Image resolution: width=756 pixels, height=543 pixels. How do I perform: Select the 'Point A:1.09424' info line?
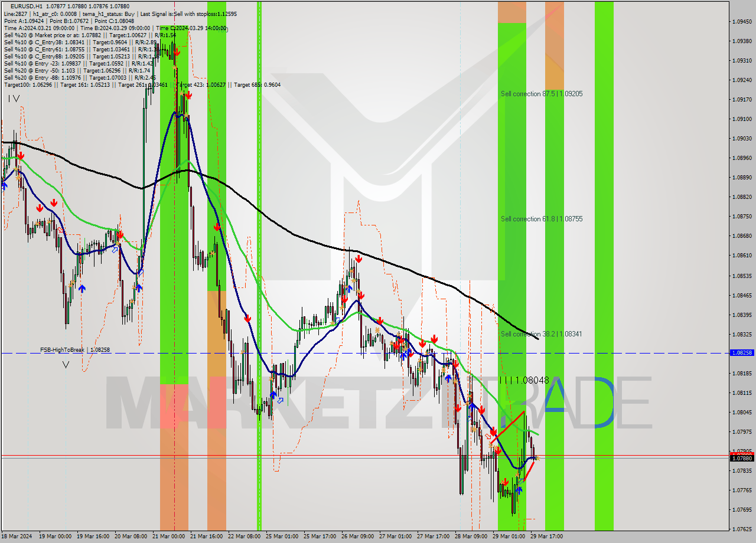point(69,21)
